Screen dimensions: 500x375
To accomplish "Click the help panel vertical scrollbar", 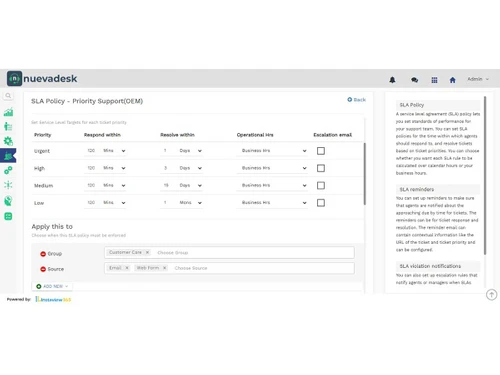I will tap(485, 176).
